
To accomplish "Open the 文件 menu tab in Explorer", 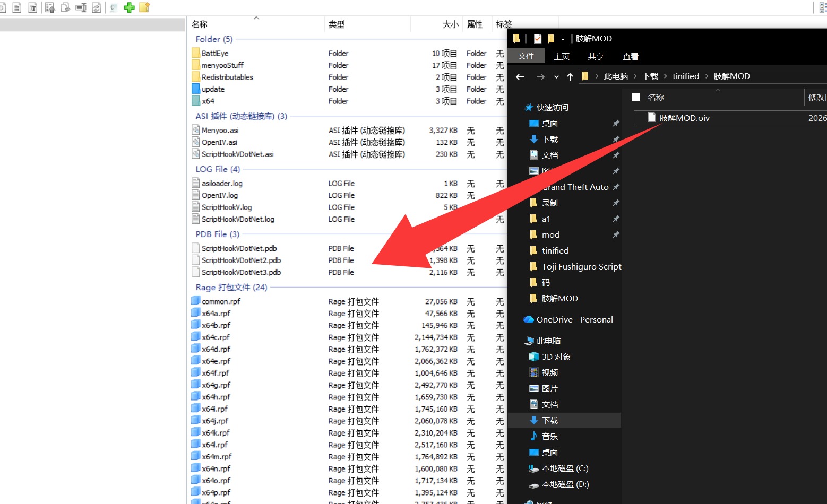I will click(x=526, y=56).
